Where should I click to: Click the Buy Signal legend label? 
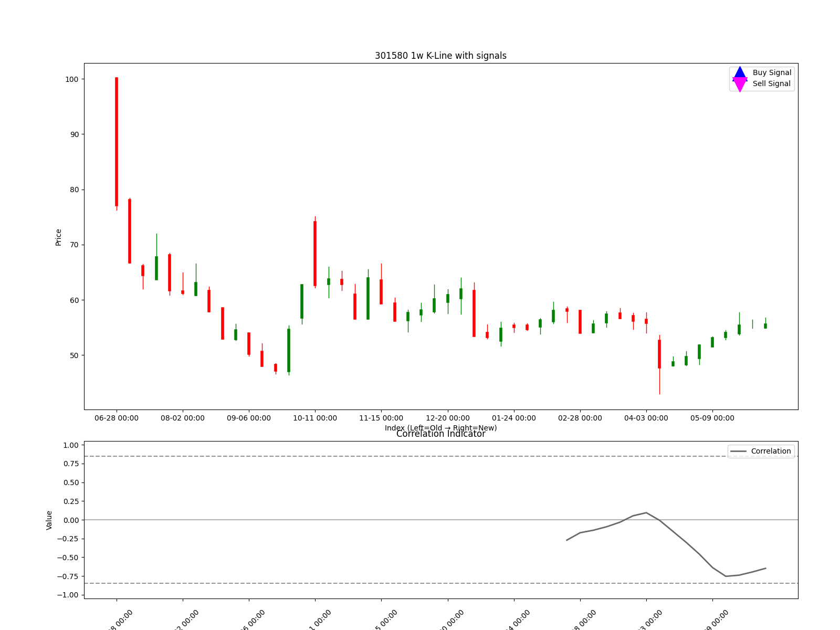(x=772, y=73)
